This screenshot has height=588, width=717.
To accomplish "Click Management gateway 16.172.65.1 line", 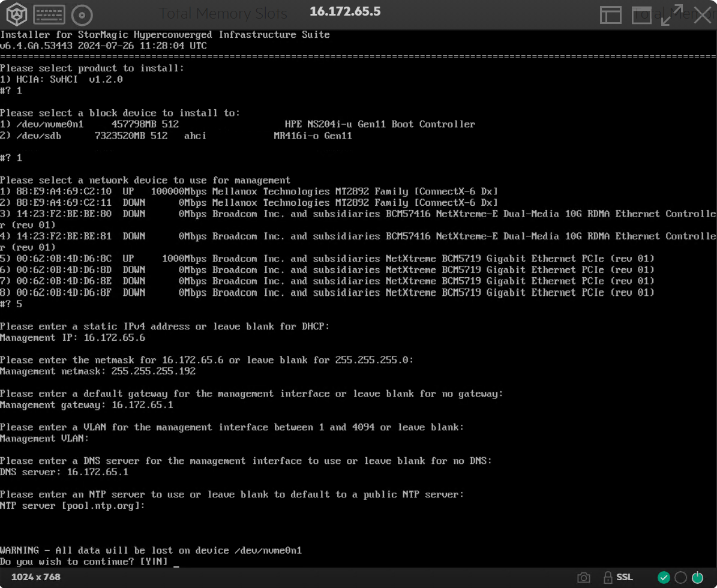I will click(x=87, y=405).
